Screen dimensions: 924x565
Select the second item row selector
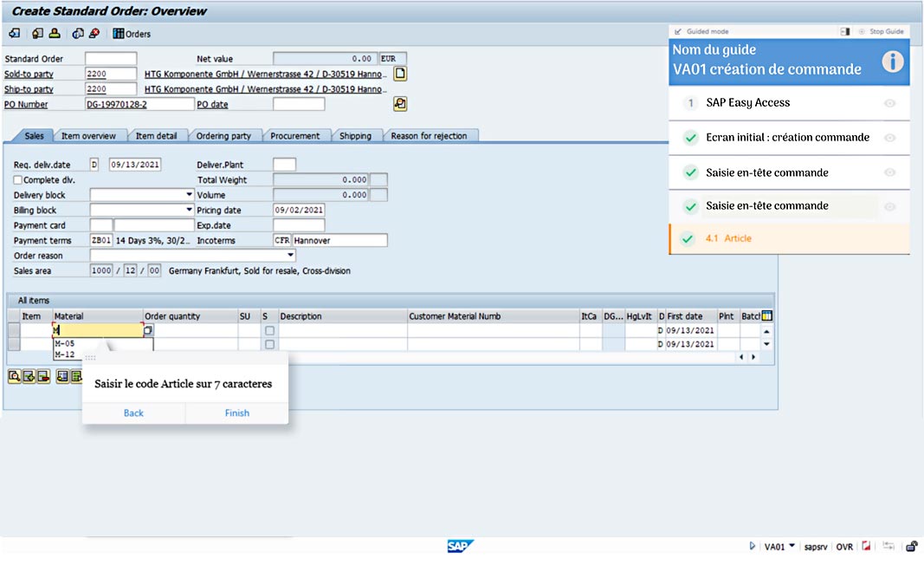point(14,344)
